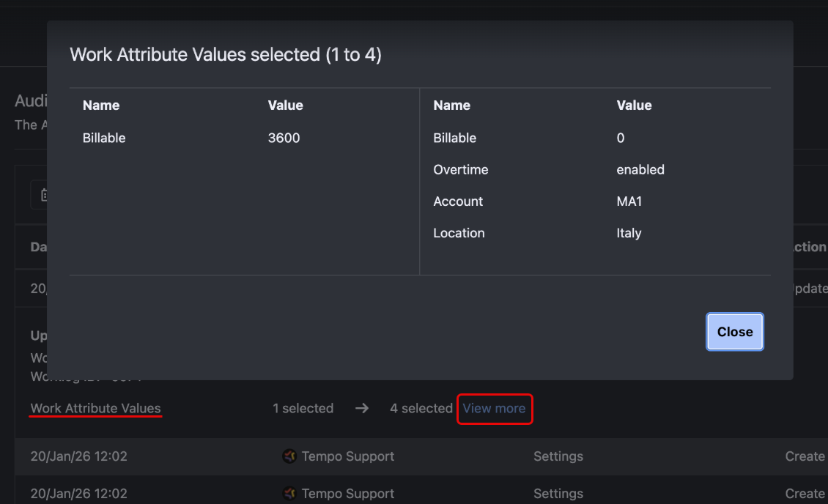Click the dialog title Work Attribute Values selected
The image size is (828, 504).
point(225,55)
